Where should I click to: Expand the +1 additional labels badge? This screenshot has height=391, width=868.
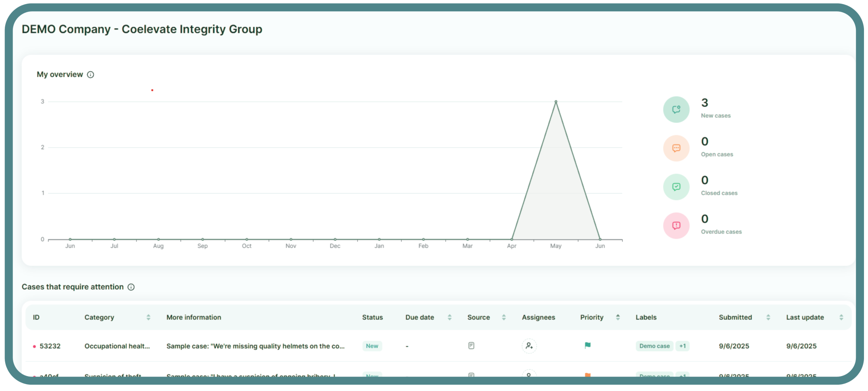682,346
